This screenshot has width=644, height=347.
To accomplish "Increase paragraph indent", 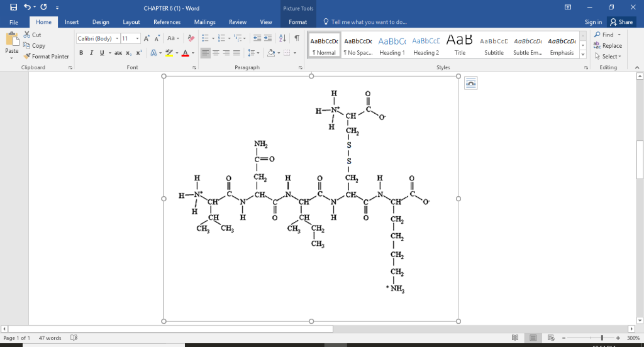I will coord(268,38).
